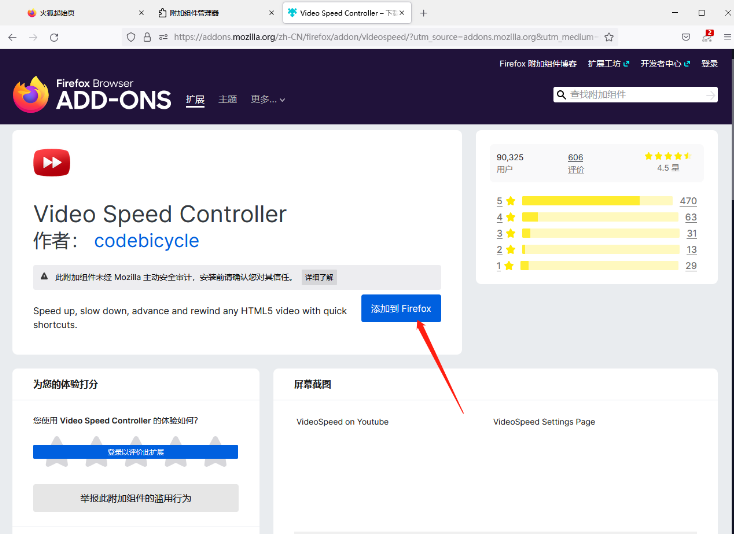
Task: Click the four-star rating bar
Action: [x=600, y=217]
